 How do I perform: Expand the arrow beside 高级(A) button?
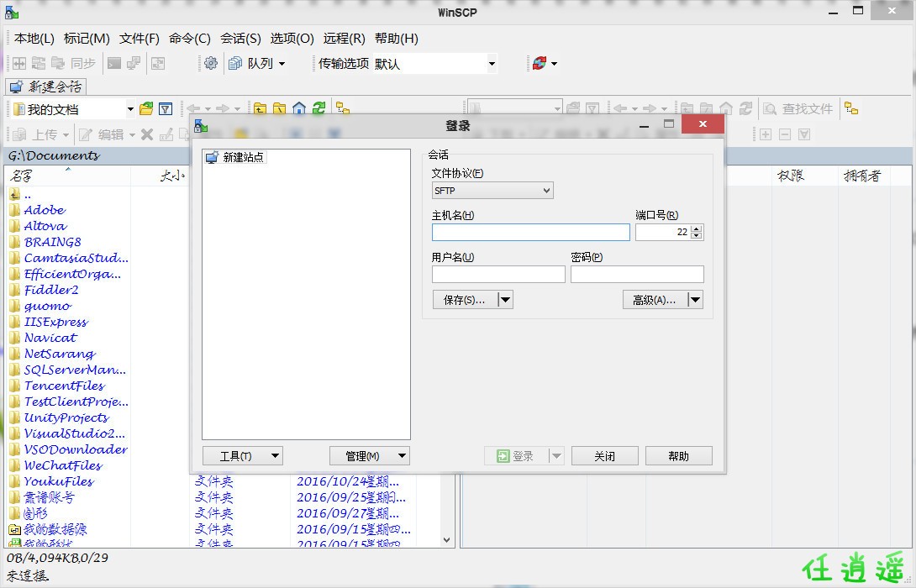[695, 300]
